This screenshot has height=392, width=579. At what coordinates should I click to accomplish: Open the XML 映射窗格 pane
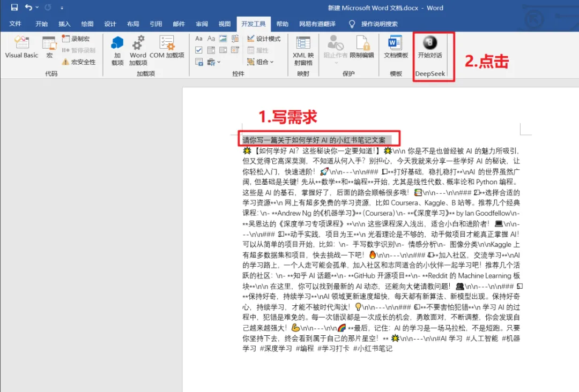[303, 50]
